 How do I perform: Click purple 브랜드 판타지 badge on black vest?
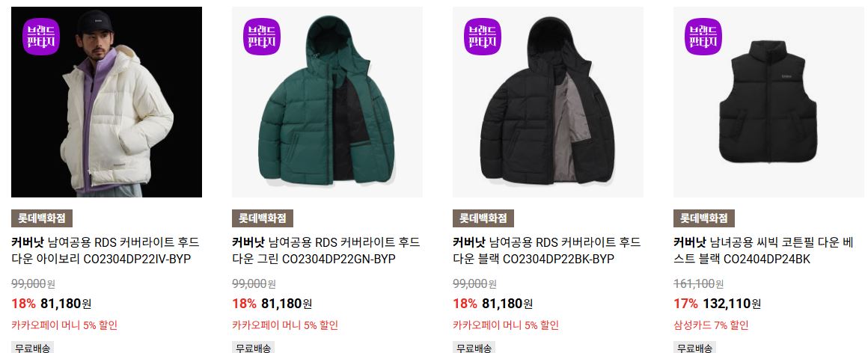point(703,37)
